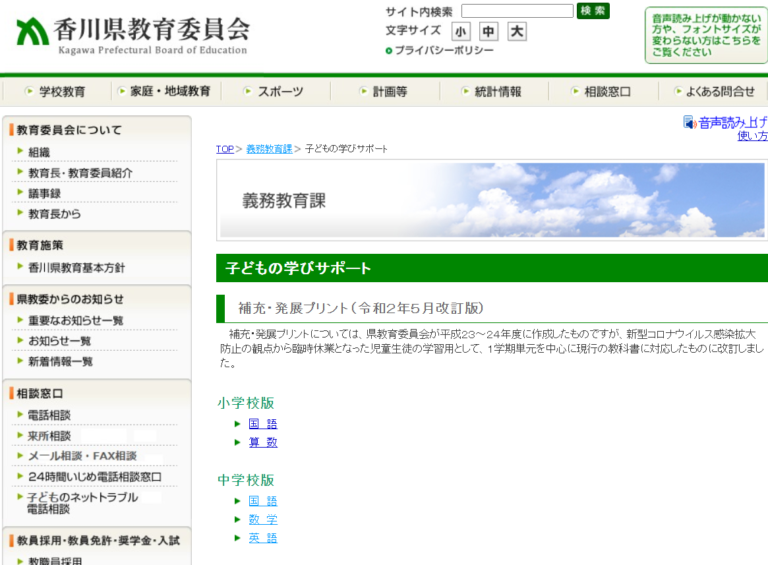This screenshot has height=565, width=768.
Task: Click the 教育施策 sidebar heading
Action: click(40, 245)
